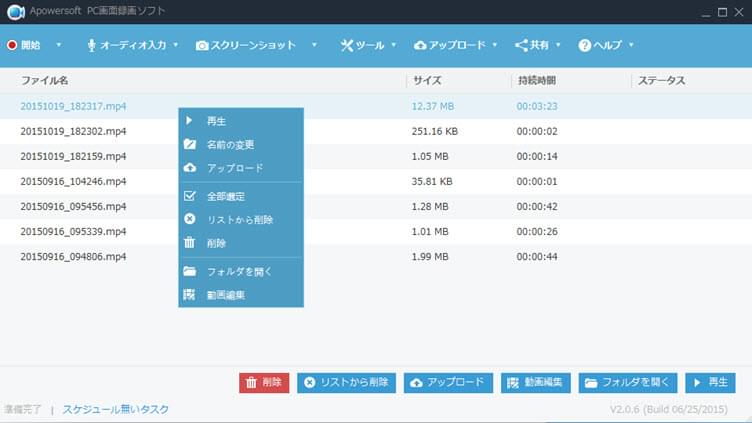
Task: Click the camera icon for スクリーンショット
Action: (202, 46)
